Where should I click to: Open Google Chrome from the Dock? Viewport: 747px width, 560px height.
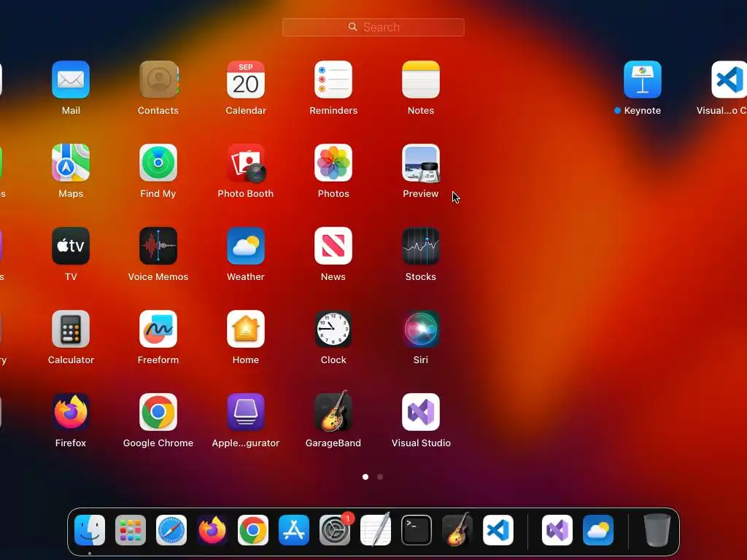pos(253,530)
